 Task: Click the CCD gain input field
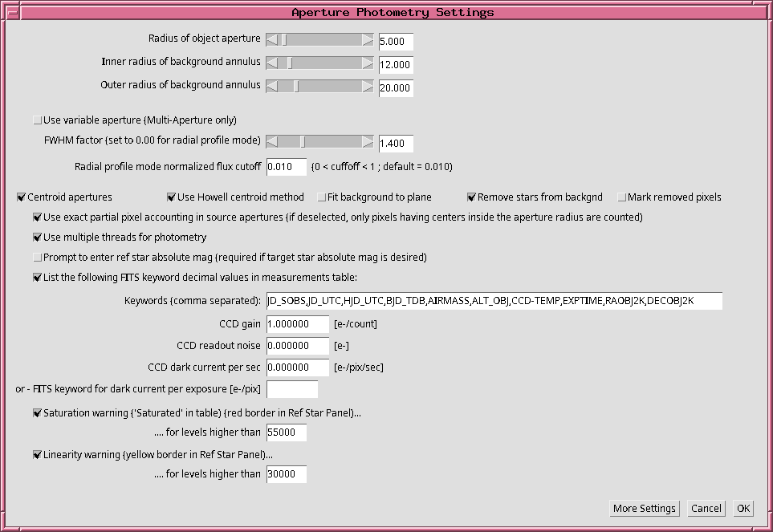click(297, 324)
